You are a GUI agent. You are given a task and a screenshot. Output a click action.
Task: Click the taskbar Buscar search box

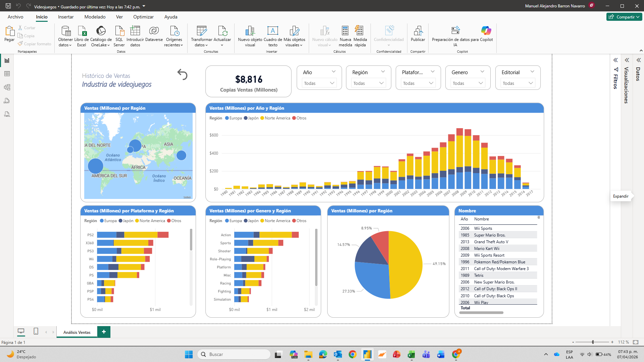coord(234,354)
